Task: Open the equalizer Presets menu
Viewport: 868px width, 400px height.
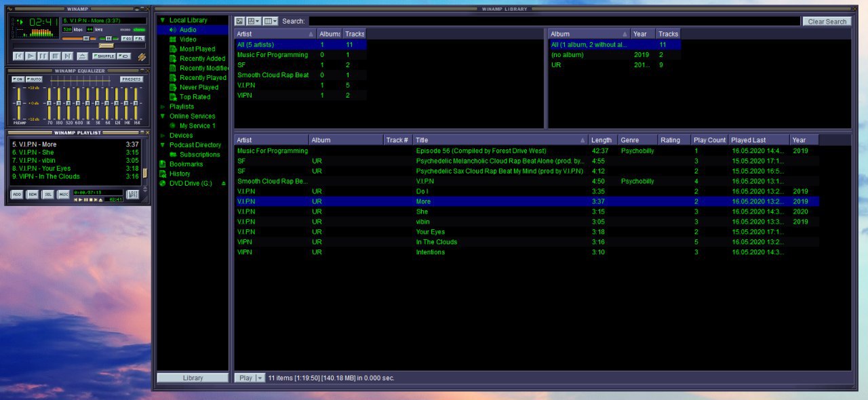Action: tap(132, 79)
